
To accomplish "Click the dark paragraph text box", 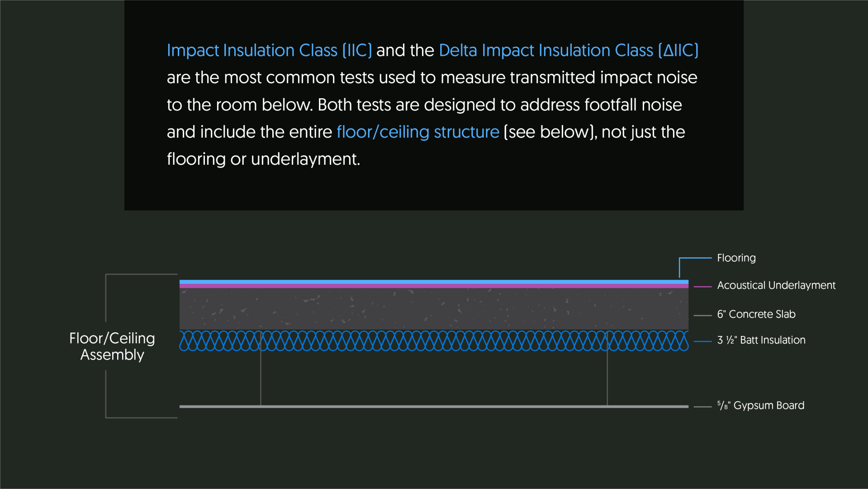I will (434, 105).
